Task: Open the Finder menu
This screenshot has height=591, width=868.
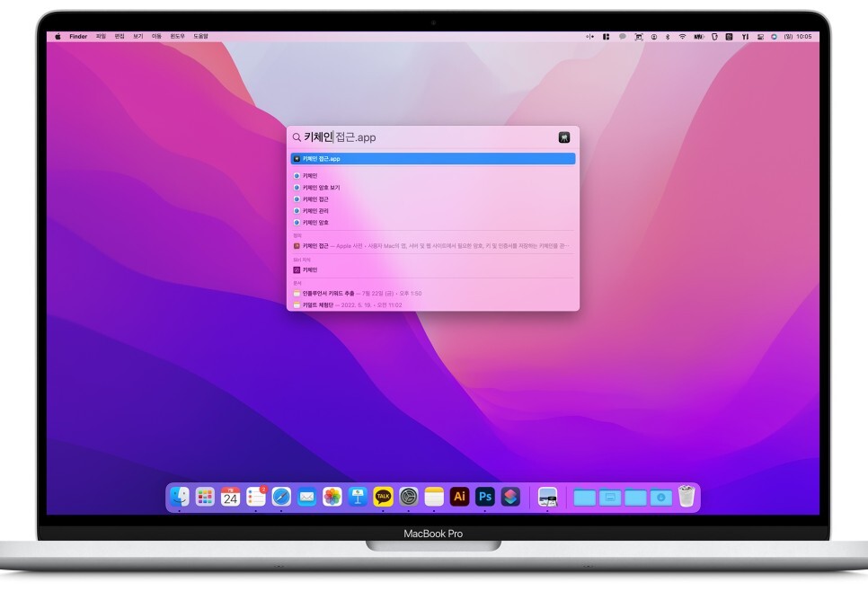Action: (x=78, y=37)
